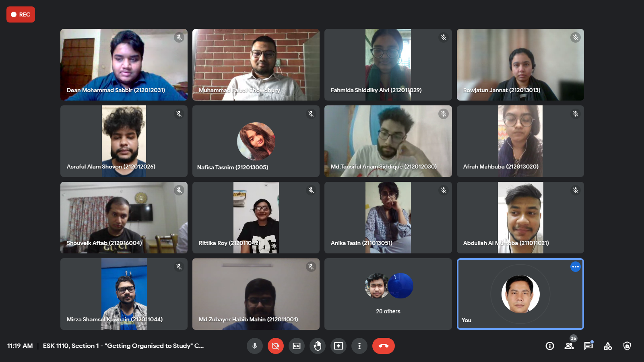Open host controls shield icon

click(627, 346)
